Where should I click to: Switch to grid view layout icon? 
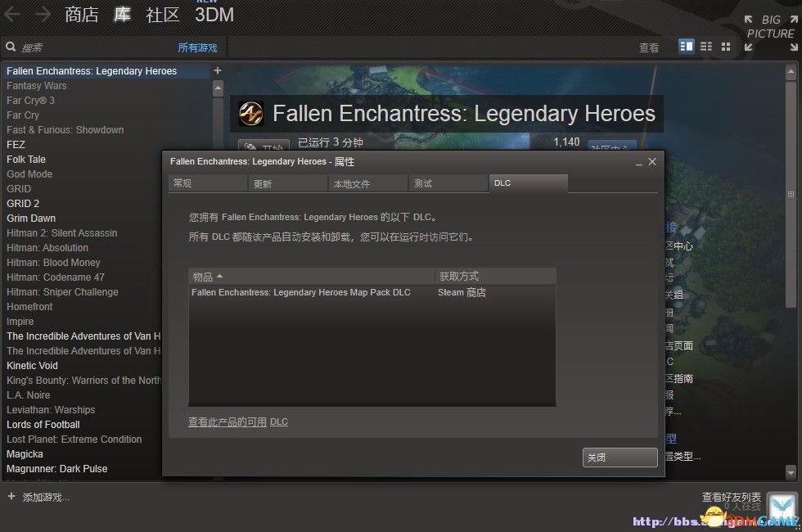tap(725, 47)
